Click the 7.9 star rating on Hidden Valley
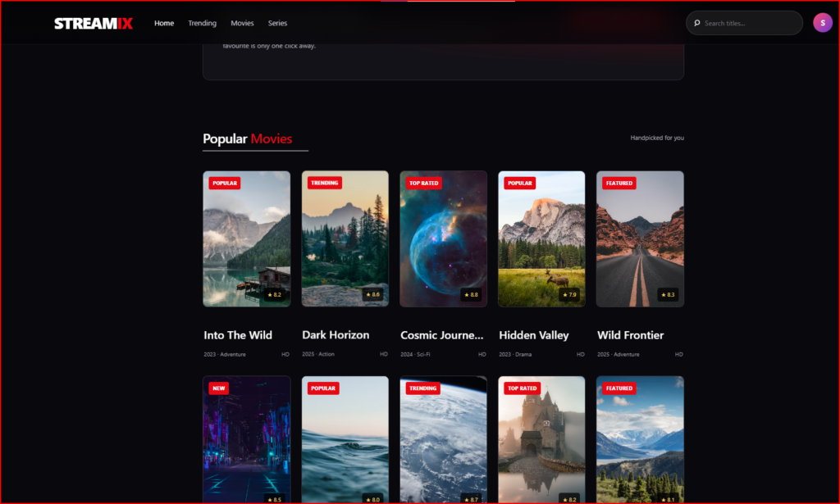The width and height of the screenshot is (840, 504). click(569, 294)
